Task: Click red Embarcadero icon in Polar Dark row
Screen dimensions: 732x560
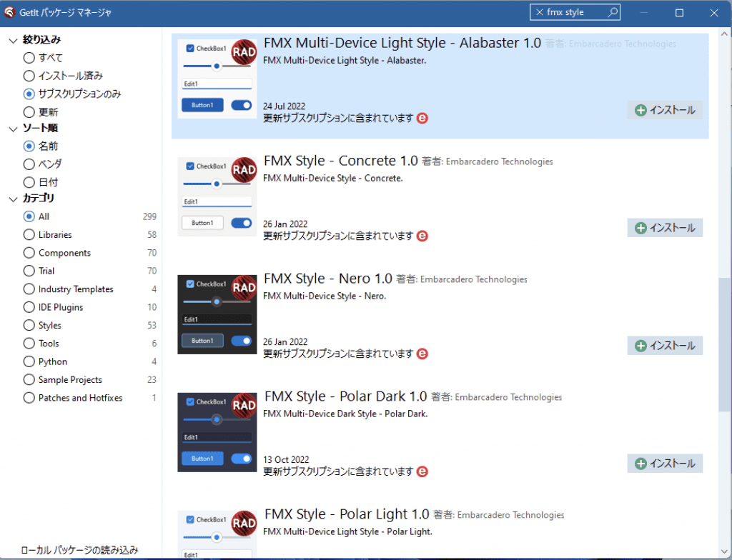Action: (422, 472)
